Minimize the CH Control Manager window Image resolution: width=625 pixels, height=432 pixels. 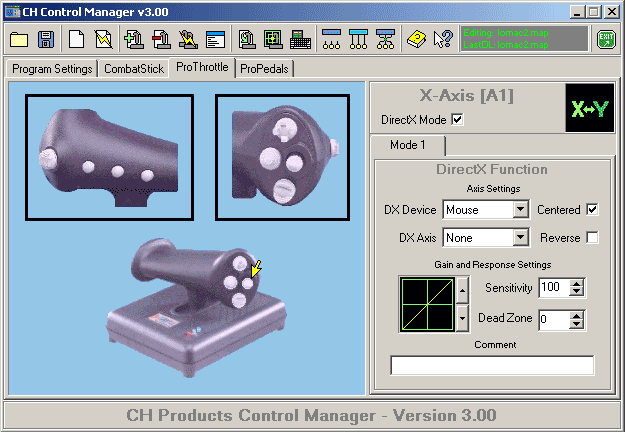(577, 12)
